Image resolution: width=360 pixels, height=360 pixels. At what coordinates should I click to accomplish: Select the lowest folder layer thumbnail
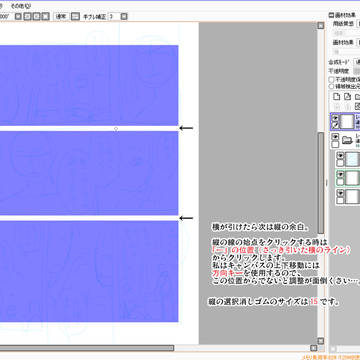(x=352, y=197)
